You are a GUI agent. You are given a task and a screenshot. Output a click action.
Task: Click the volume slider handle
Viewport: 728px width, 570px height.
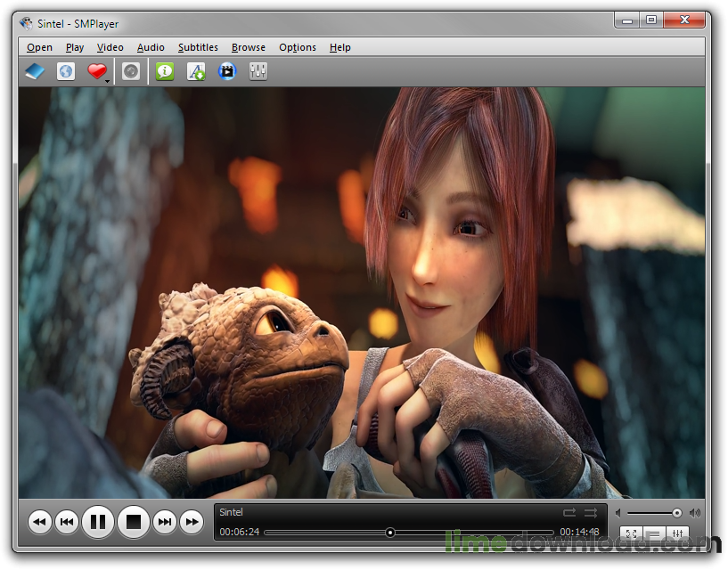(677, 513)
